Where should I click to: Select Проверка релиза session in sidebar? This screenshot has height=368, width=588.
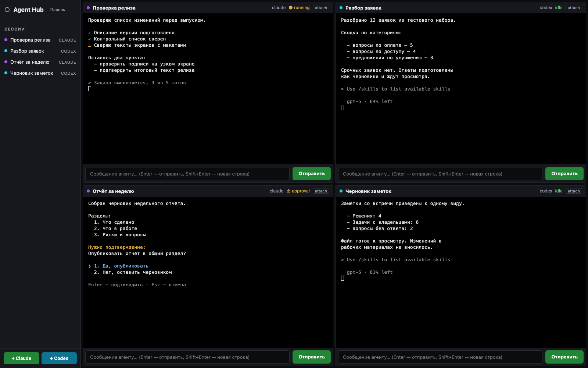coord(40,40)
